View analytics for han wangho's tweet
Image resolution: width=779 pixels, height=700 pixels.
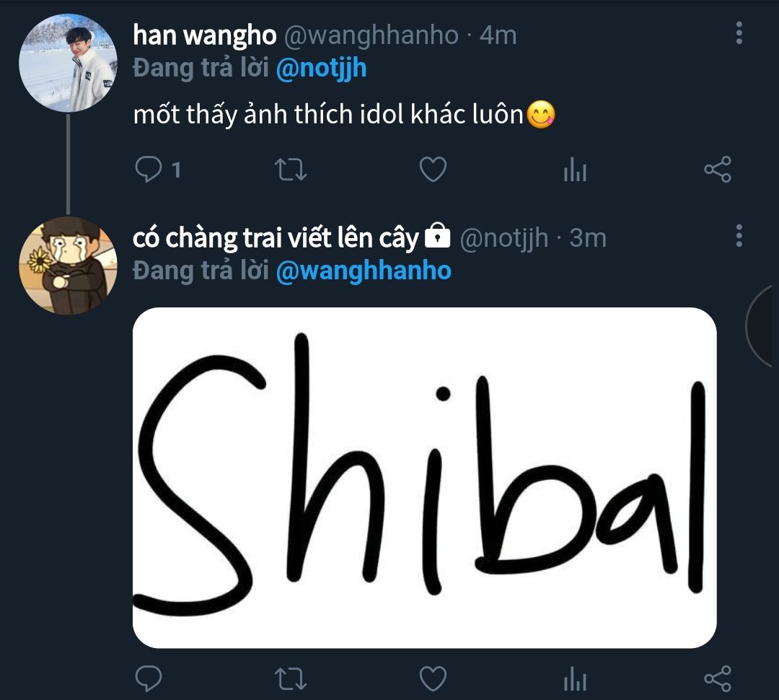pyautogui.click(x=576, y=169)
